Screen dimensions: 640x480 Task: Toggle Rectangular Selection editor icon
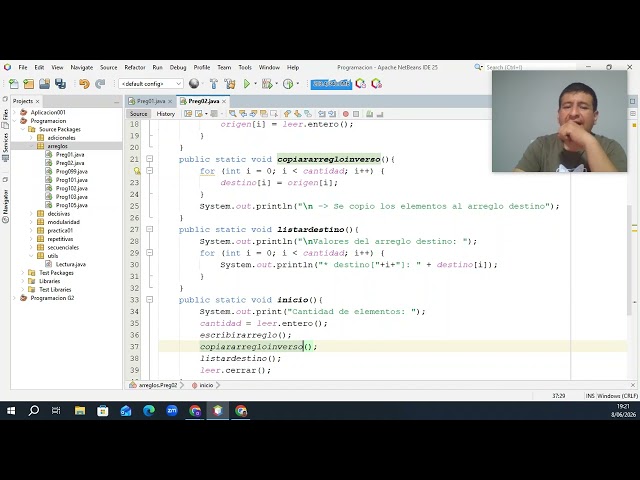point(274,114)
